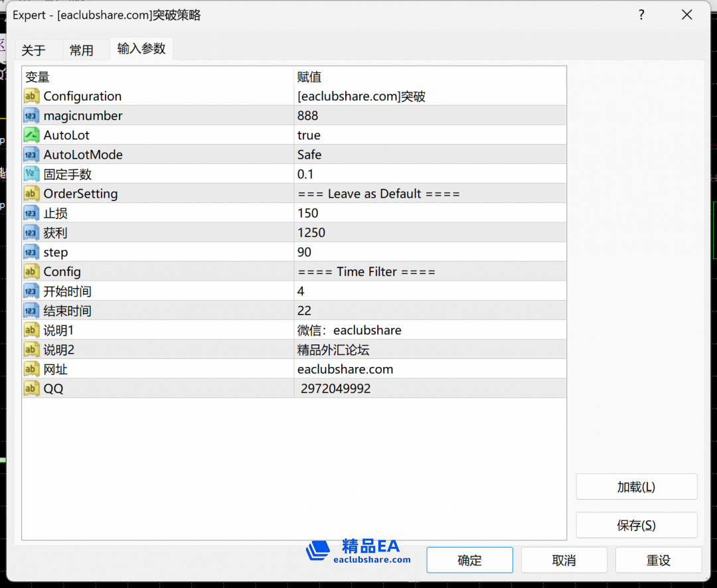
Task: Click the ab icon beside Configuration
Action: click(x=31, y=96)
